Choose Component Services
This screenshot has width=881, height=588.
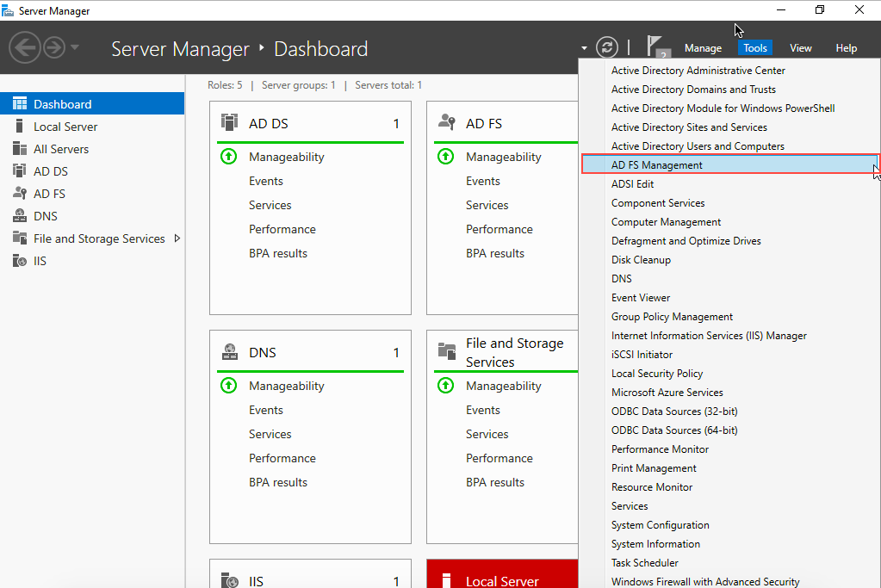[x=658, y=202]
